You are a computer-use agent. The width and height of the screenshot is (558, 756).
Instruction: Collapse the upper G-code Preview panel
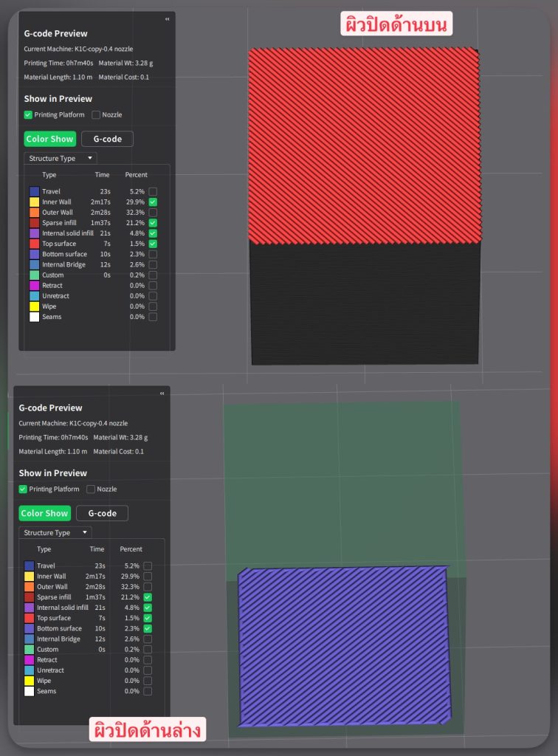[x=167, y=18]
